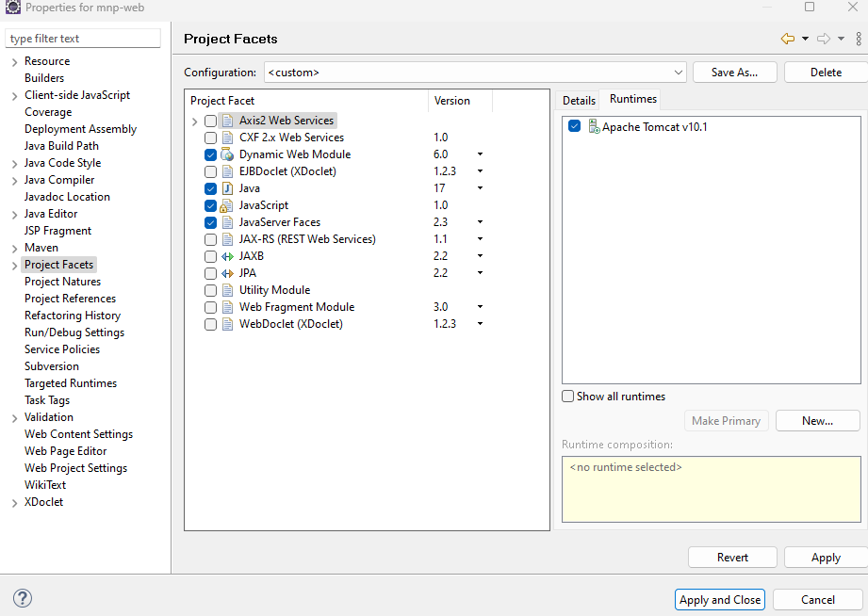Click the Revert button
Image resolution: width=868 pixels, height=616 pixels.
point(732,558)
